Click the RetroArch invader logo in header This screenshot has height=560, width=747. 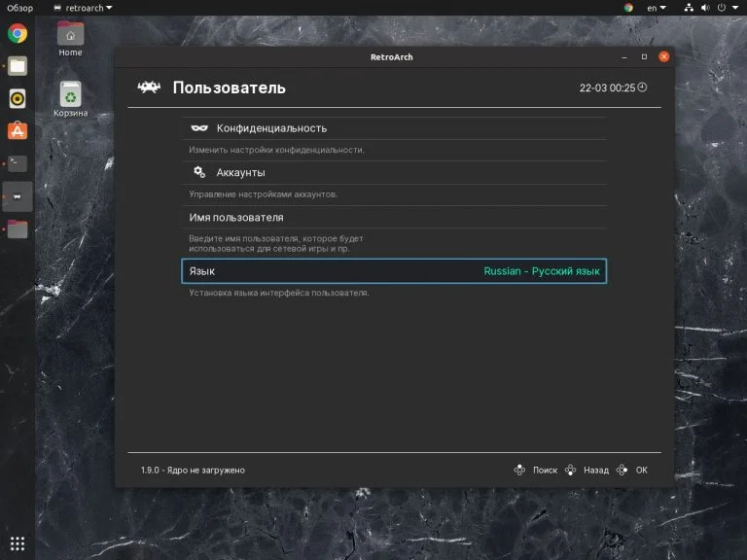coord(149,87)
